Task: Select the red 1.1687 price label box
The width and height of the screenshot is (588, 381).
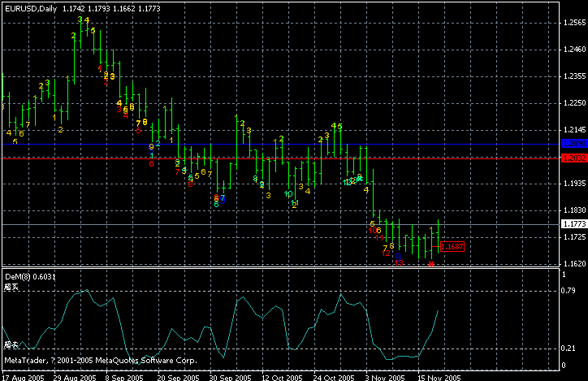Action: 452,246
